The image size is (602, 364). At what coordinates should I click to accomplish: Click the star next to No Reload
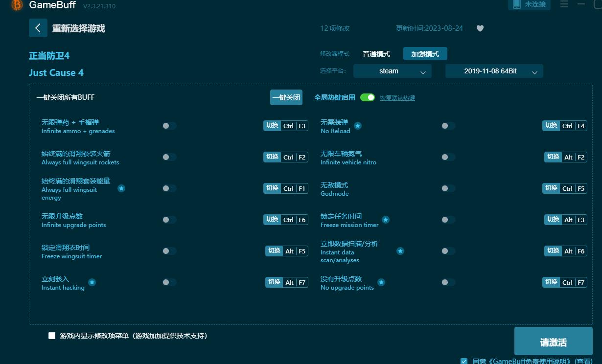point(358,125)
